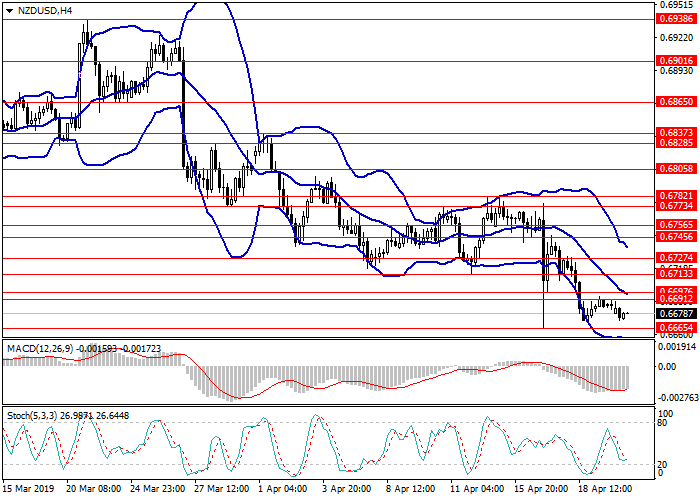Click the Stochastic 80 level scale value
The width and height of the screenshot is (700, 500).
[664, 423]
